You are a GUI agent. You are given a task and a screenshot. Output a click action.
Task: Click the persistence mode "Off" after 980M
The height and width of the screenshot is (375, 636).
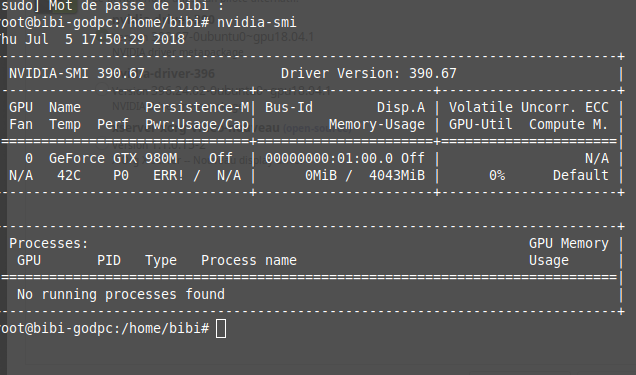[x=221, y=158]
